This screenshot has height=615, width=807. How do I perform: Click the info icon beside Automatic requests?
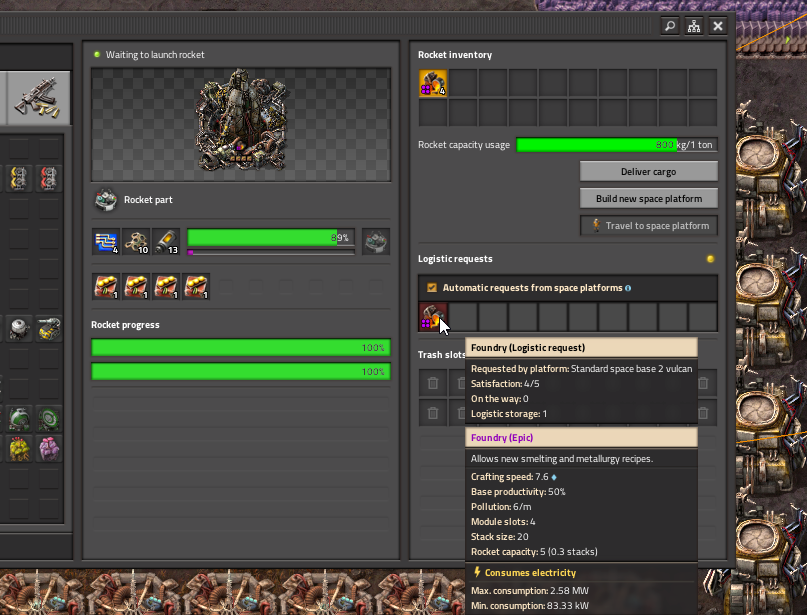pos(628,288)
